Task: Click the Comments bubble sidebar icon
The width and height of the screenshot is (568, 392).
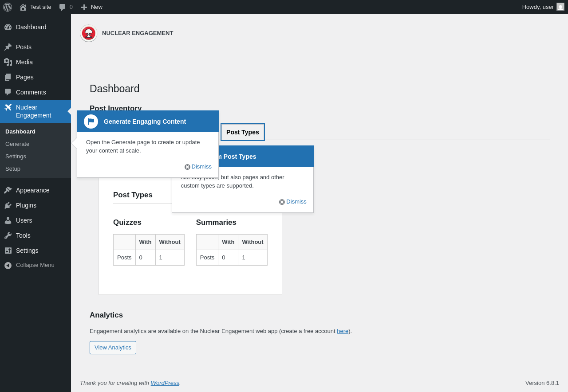Action: coord(8,92)
